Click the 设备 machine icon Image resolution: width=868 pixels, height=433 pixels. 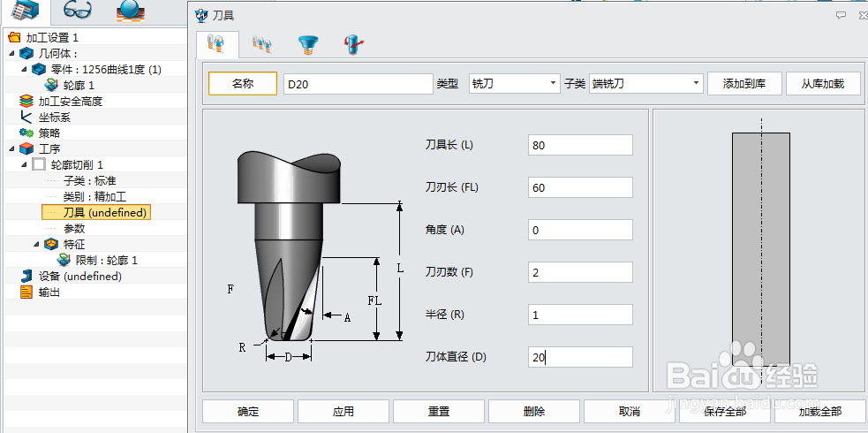coord(26,276)
